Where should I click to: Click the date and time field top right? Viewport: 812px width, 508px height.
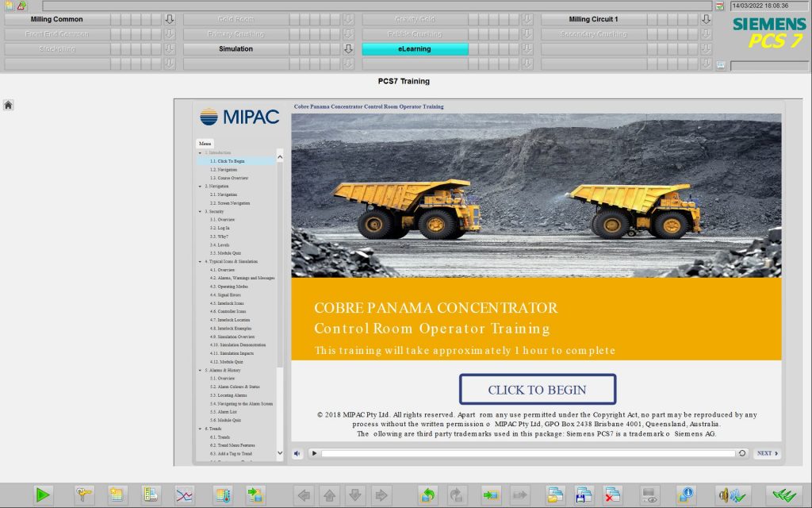pyautogui.click(x=766, y=6)
